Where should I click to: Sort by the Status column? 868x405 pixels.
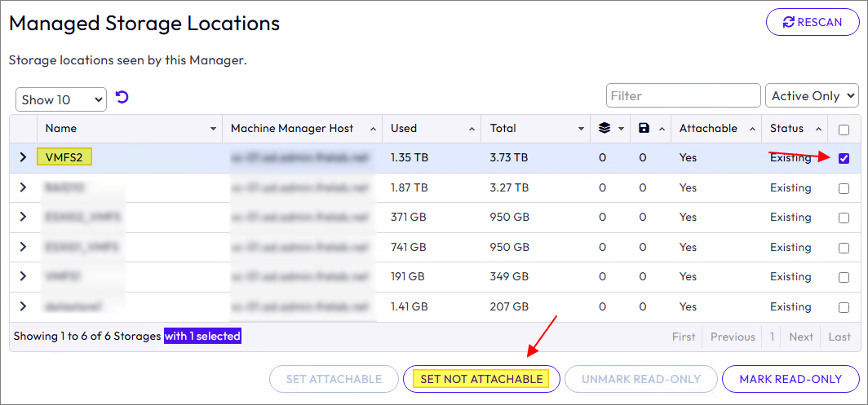point(787,128)
